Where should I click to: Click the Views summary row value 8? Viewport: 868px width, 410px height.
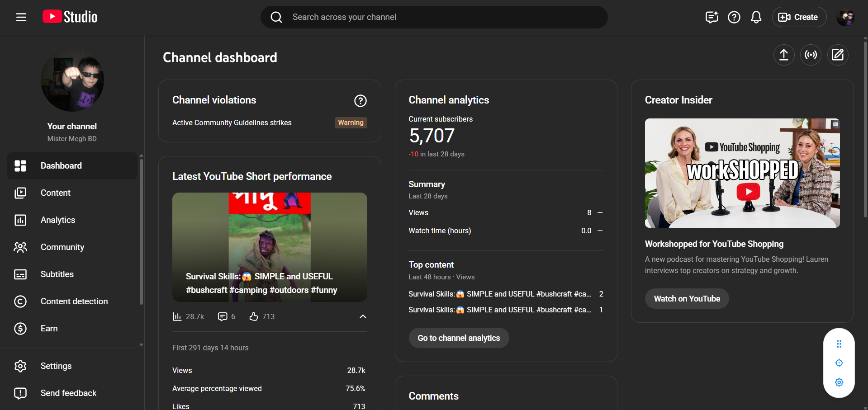589,212
